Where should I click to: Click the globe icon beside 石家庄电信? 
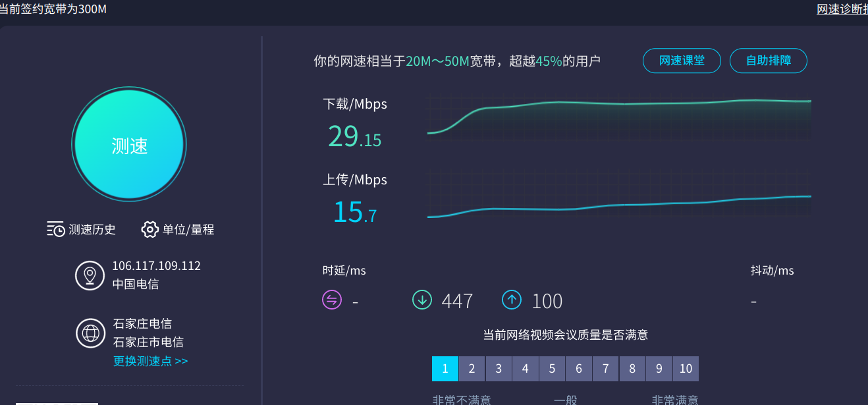[90, 333]
